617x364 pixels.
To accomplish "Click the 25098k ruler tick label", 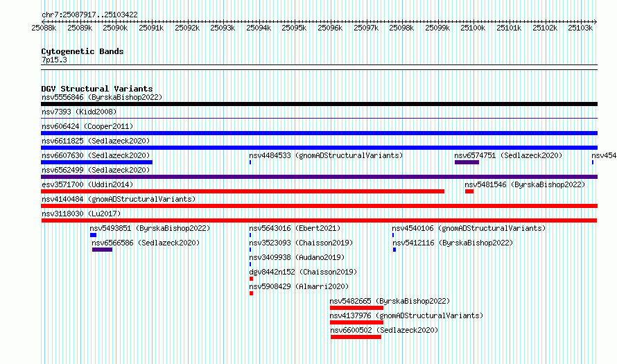I will [401, 28].
